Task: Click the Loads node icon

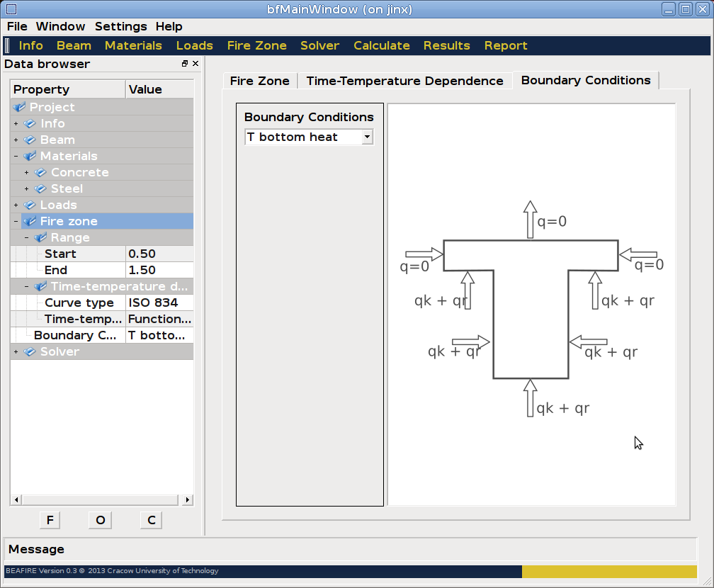Action: pos(30,205)
